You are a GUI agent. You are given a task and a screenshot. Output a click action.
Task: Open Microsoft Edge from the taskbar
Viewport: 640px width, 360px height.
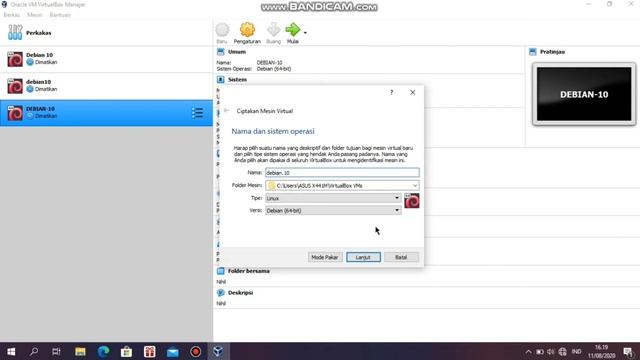pos(103,351)
